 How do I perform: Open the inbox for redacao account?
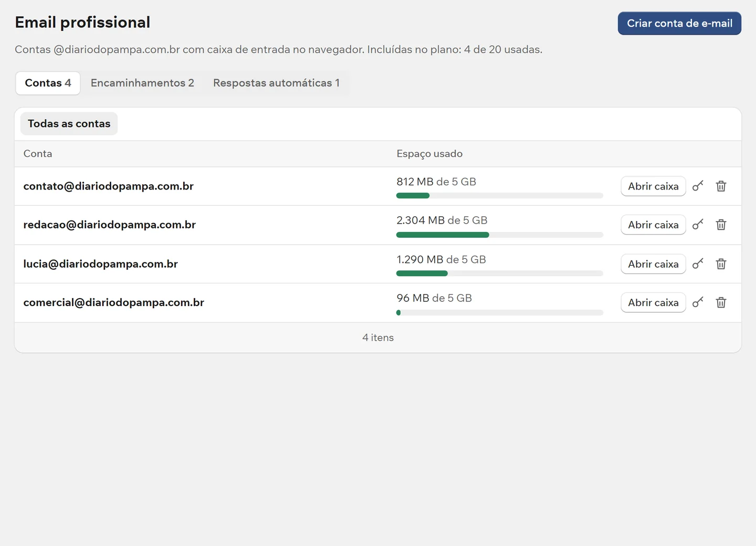(x=653, y=225)
